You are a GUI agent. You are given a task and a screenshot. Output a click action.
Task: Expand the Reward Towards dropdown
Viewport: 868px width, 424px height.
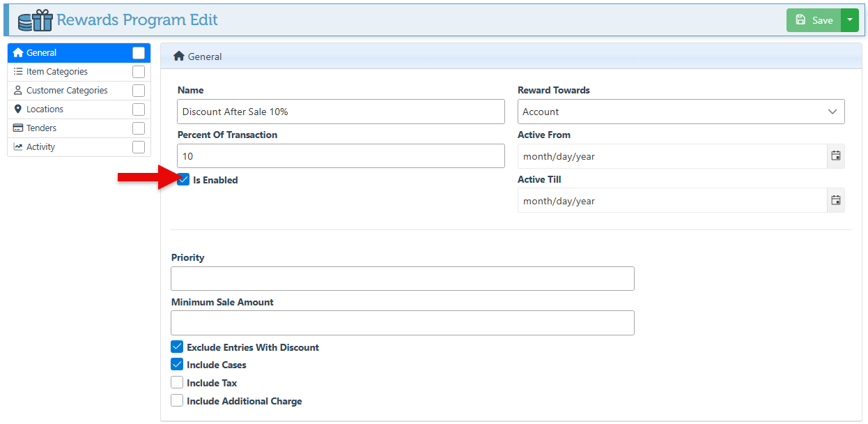tap(681, 112)
